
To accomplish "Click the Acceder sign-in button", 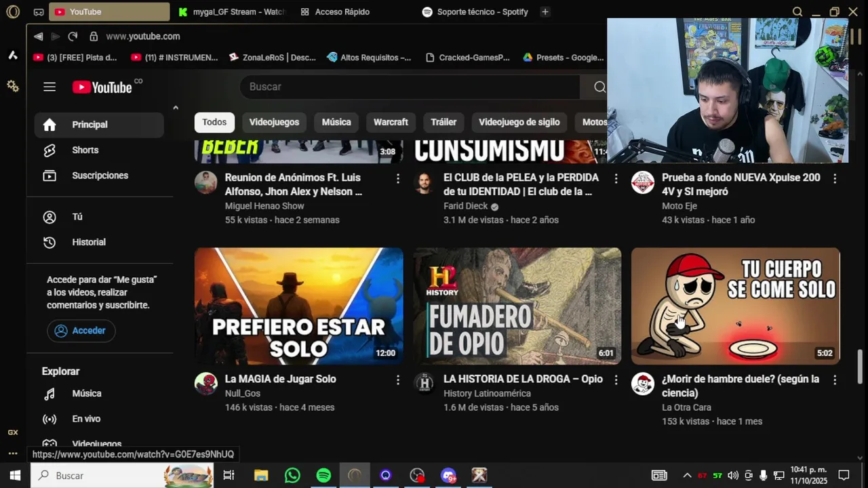I will pyautogui.click(x=81, y=331).
